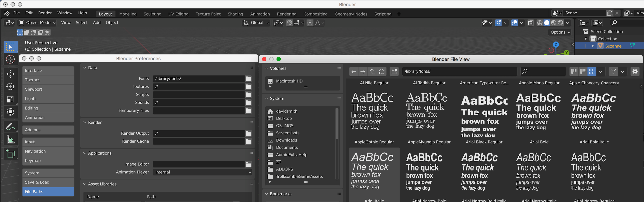Go to parent directory in File View
Screen dimensions: 644x202
372,72
